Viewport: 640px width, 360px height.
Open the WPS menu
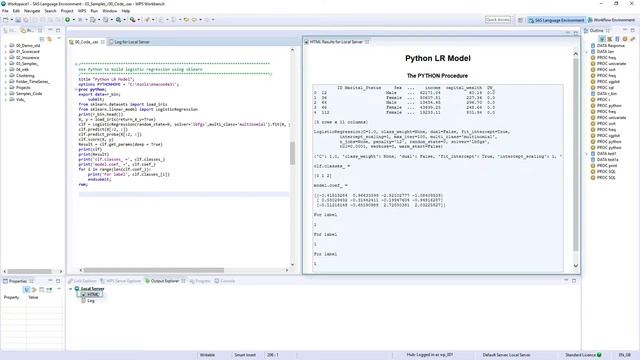(82, 11)
